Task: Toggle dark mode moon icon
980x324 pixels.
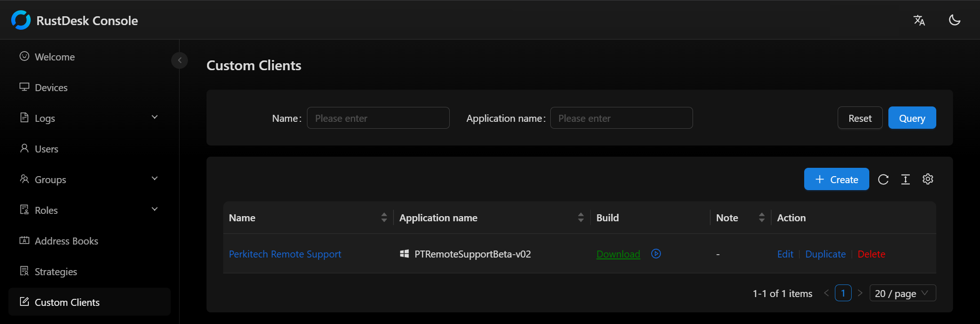Action: [x=954, y=20]
